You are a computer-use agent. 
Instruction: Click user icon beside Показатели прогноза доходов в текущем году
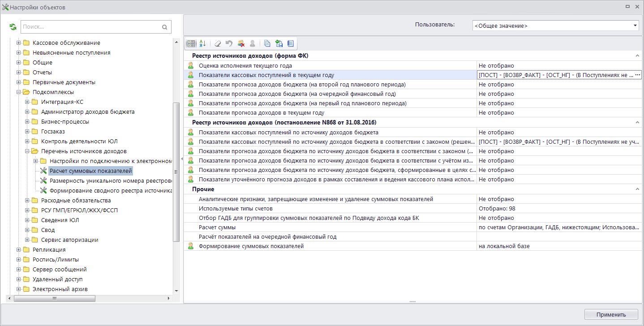[190, 113]
